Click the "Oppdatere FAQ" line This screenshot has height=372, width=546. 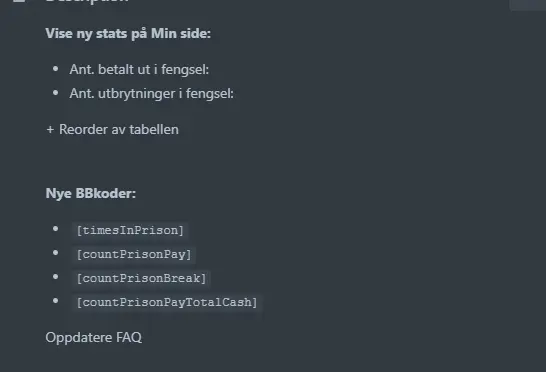(94, 338)
